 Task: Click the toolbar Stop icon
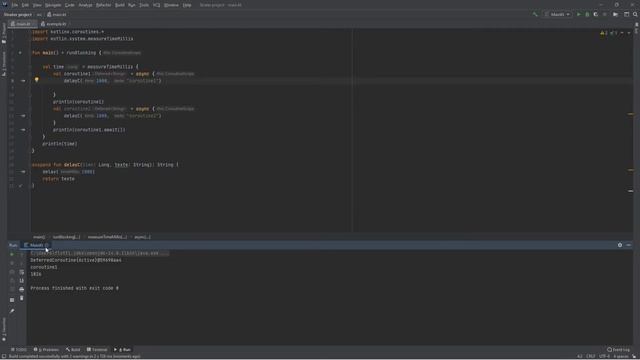(605, 14)
